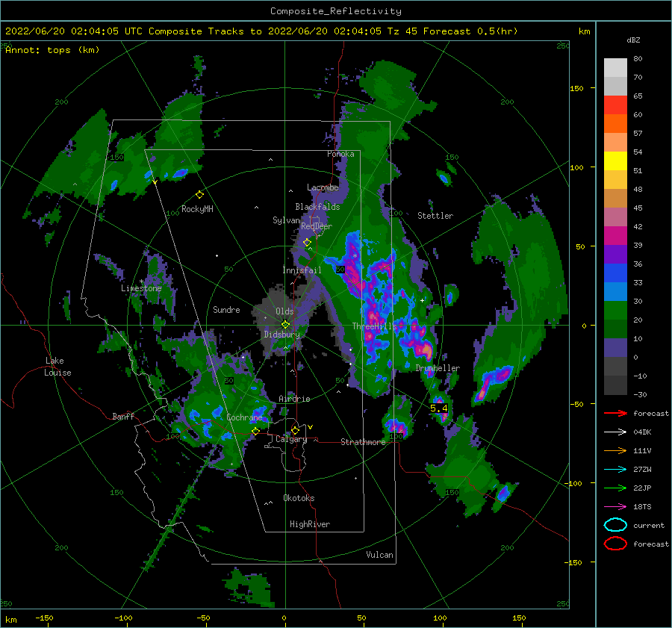Click the Strathmore town label

click(x=363, y=442)
